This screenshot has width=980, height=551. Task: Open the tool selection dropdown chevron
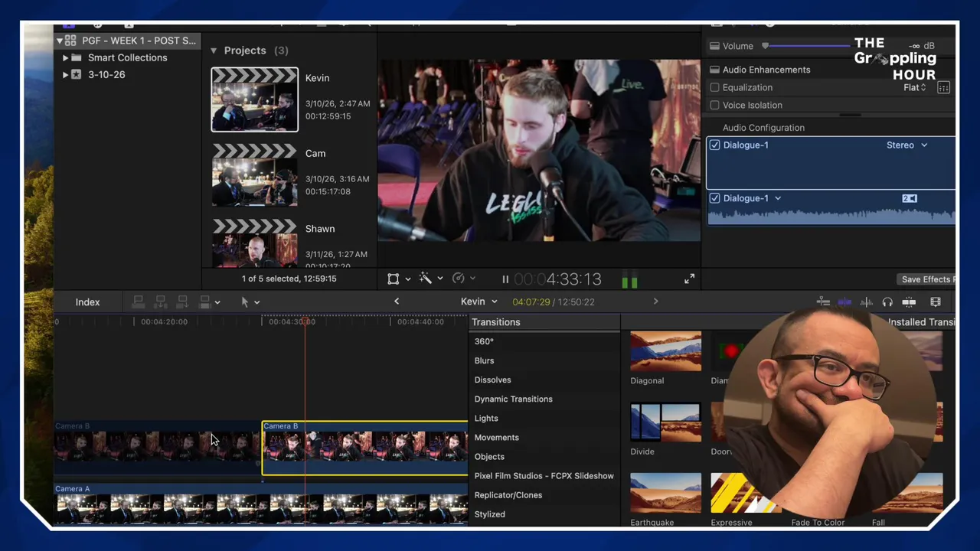tap(256, 302)
